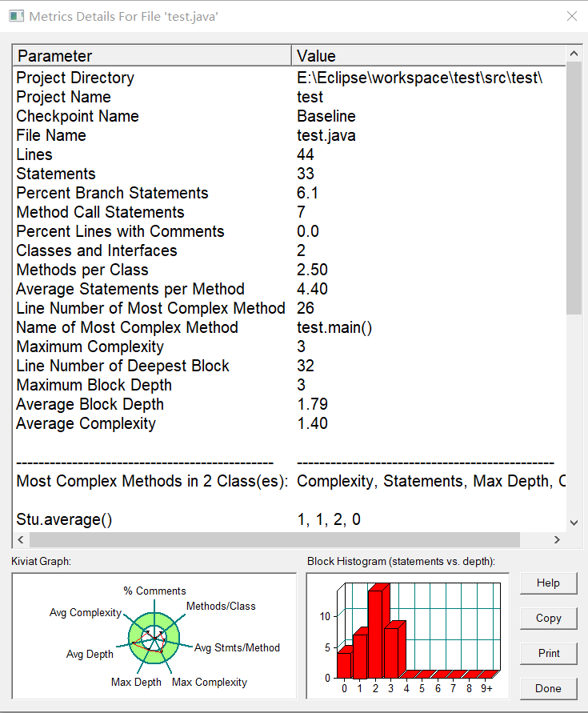Select Most Complex Methods in 2 Class(es) row
The width and height of the screenshot is (588, 713).
pos(290,481)
